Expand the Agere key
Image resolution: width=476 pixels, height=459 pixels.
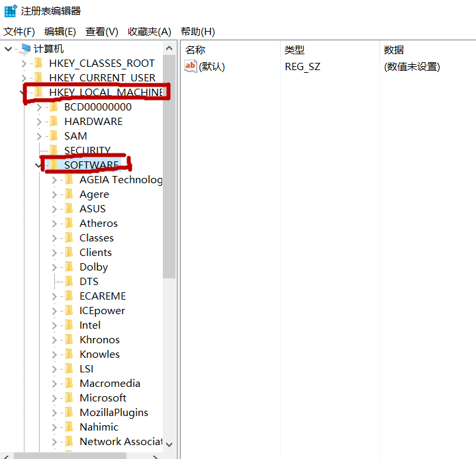point(54,194)
